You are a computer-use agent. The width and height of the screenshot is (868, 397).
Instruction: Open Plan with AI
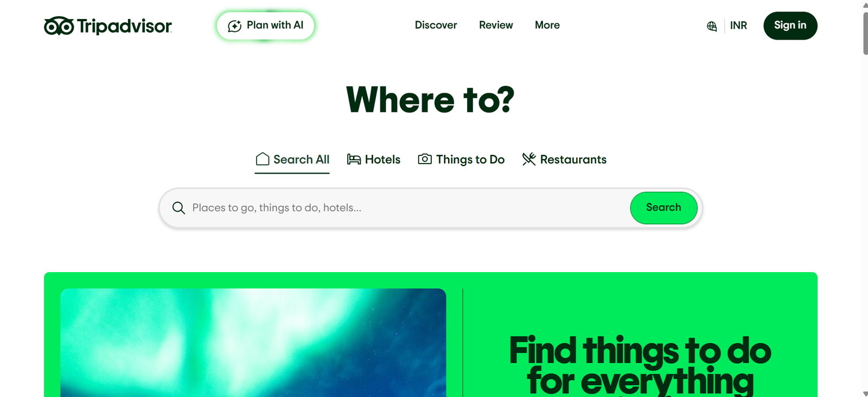[265, 26]
